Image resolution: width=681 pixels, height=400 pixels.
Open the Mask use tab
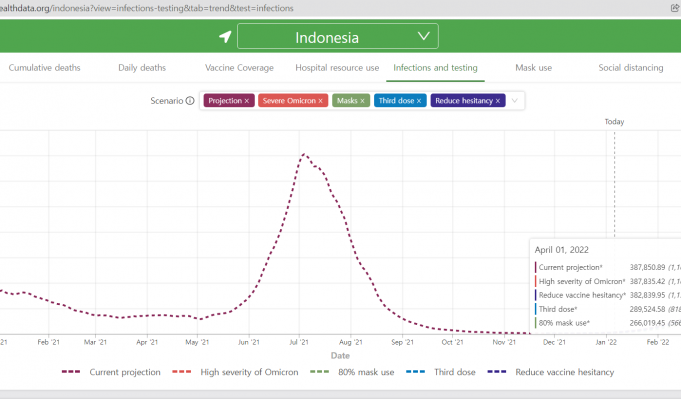[x=531, y=68]
